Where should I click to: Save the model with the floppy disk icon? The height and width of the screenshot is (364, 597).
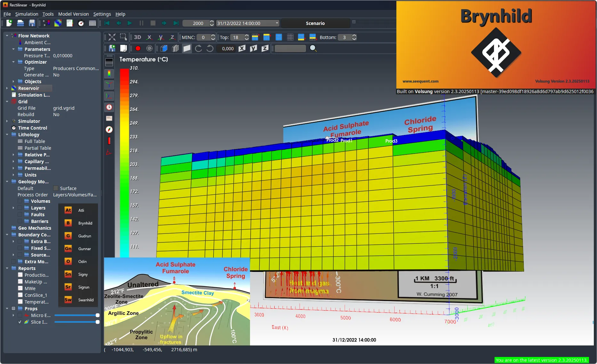(32, 23)
